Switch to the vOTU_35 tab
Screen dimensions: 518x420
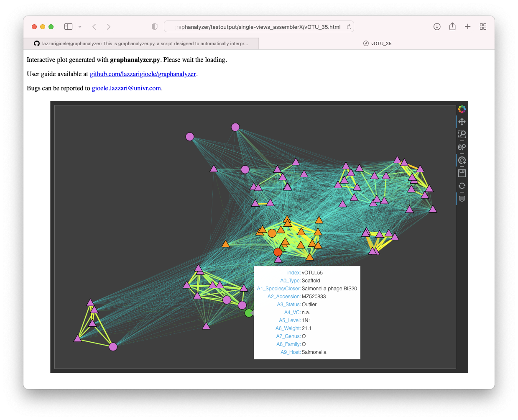point(377,43)
